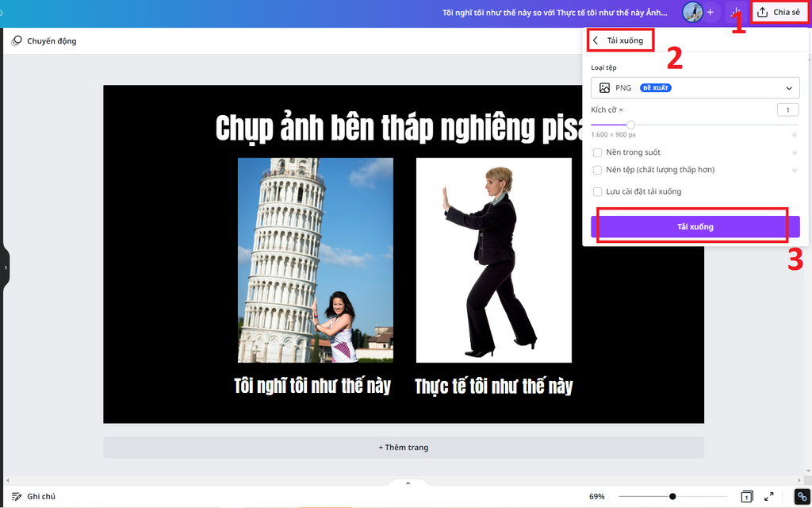The height and width of the screenshot is (508, 812).
Task: Click the purple link icon at bottom right
Action: (800, 495)
